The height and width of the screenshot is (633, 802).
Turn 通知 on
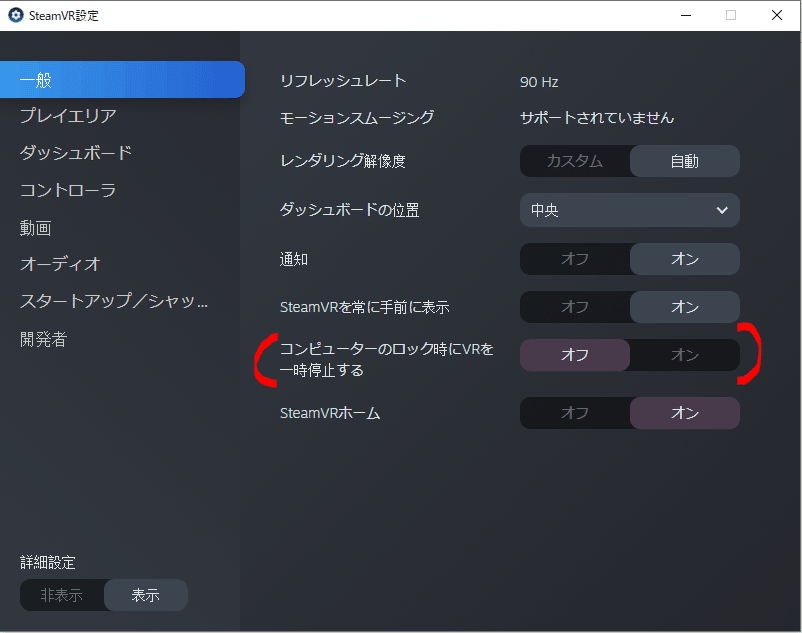pos(685,259)
